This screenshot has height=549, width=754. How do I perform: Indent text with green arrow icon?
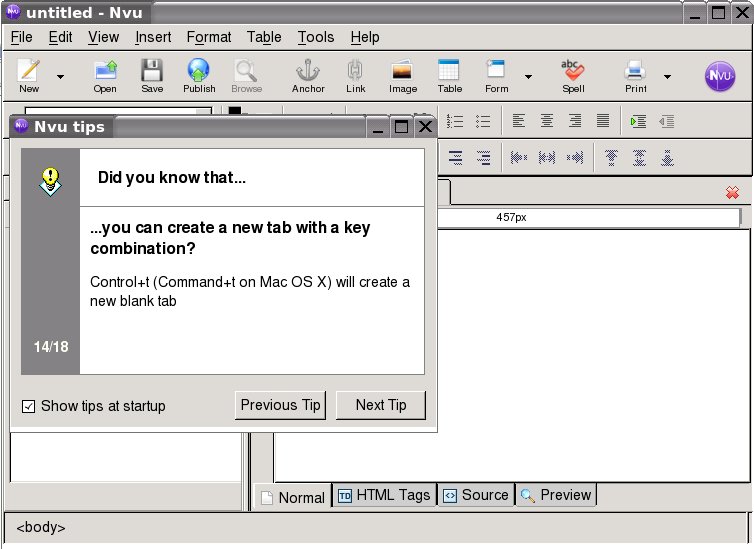(638, 121)
